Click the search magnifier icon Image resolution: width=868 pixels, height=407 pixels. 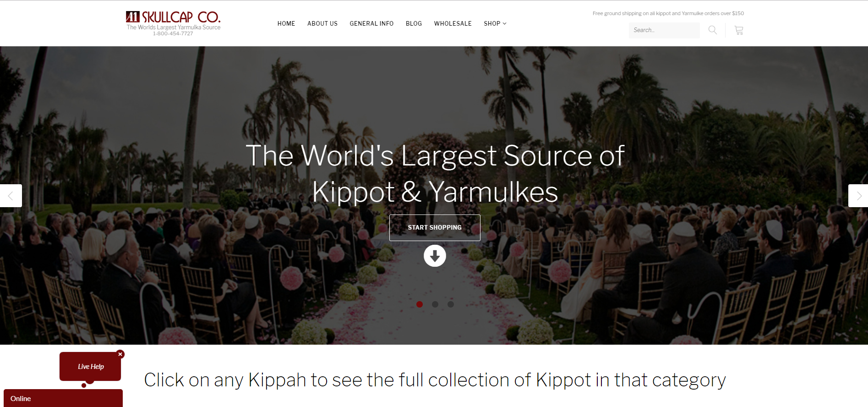click(712, 30)
